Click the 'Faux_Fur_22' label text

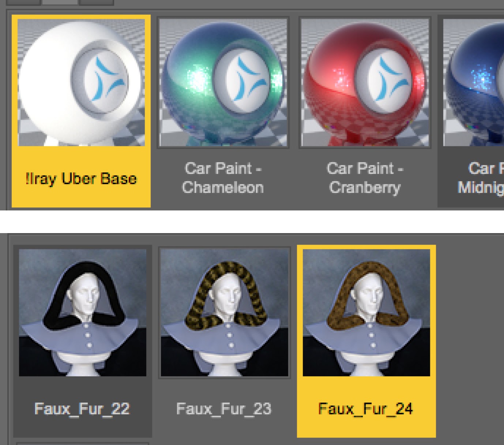pyautogui.click(x=82, y=408)
